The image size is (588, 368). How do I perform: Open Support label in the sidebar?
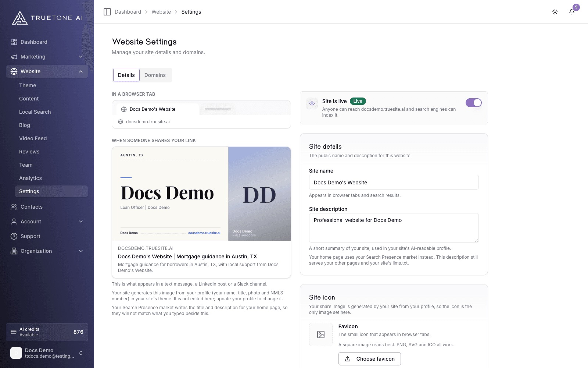(31, 236)
